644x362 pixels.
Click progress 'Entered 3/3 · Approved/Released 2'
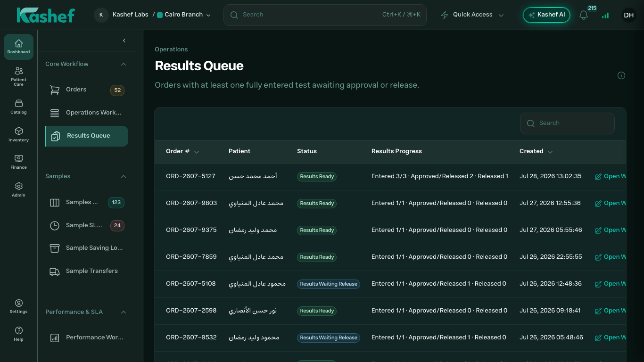pos(422,176)
